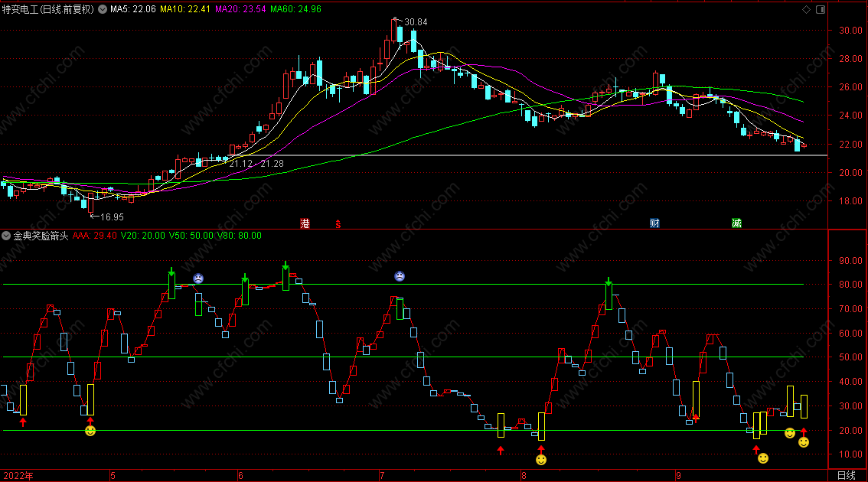The height and width of the screenshot is (482, 868).
Task: Click the first green down arrow in May
Action: click(x=171, y=272)
